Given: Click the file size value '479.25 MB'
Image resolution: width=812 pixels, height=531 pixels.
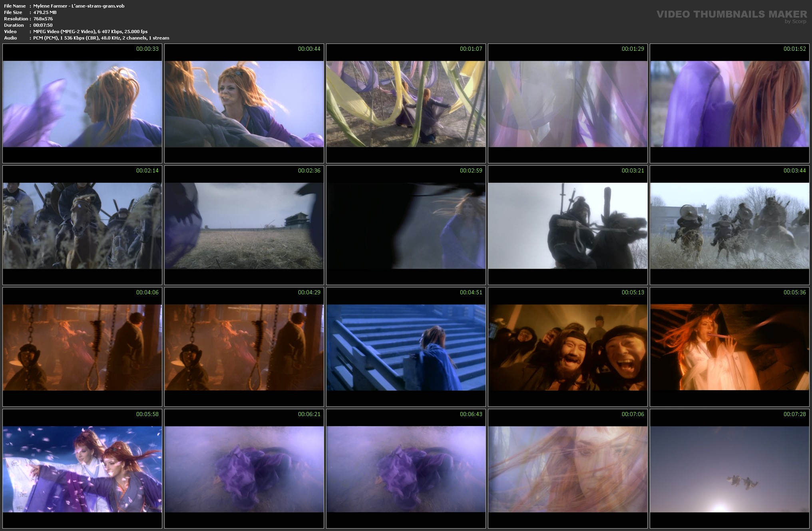Looking at the screenshot, I should coord(45,12).
